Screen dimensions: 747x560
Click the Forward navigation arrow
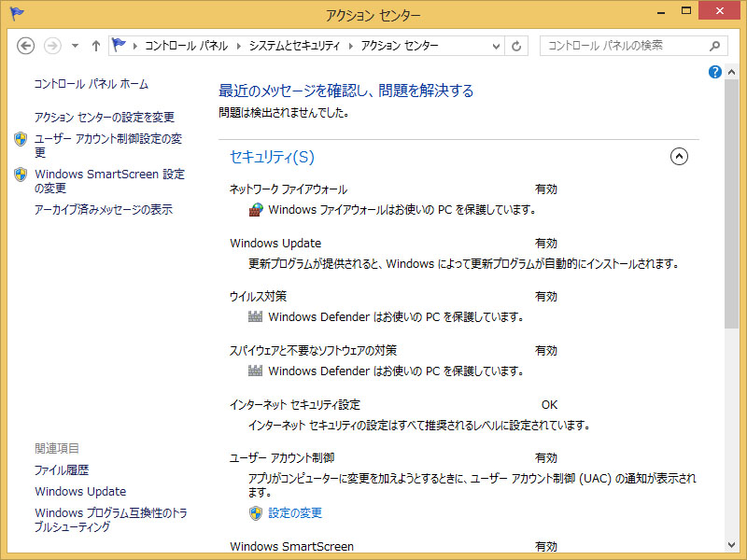tap(52, 46)
